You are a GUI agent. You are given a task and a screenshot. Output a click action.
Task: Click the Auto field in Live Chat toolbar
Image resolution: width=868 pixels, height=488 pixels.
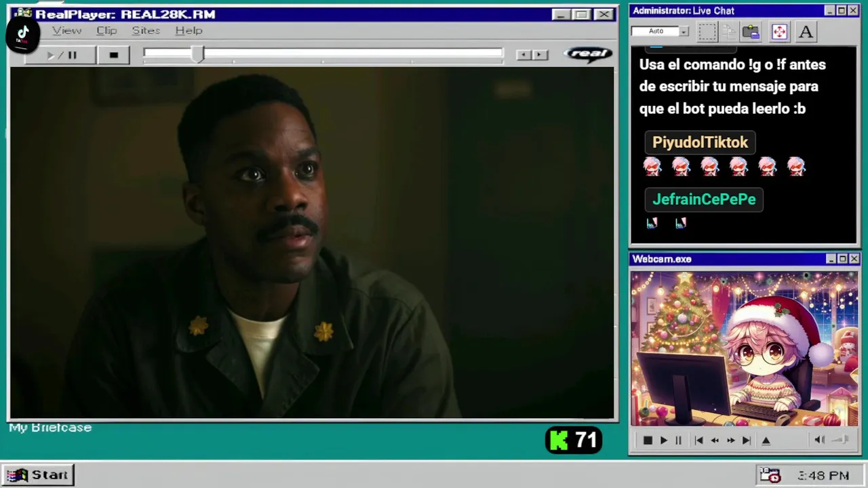655,31
